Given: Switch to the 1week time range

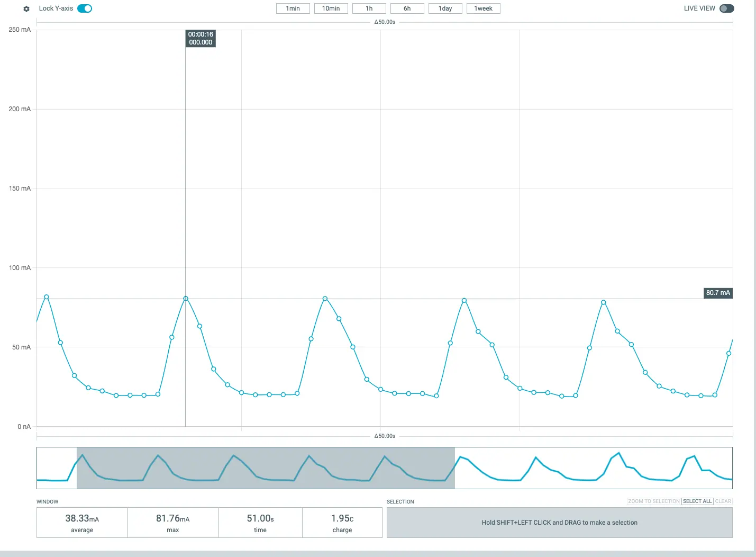Looking at the screenshot, I should pos(483,8).
